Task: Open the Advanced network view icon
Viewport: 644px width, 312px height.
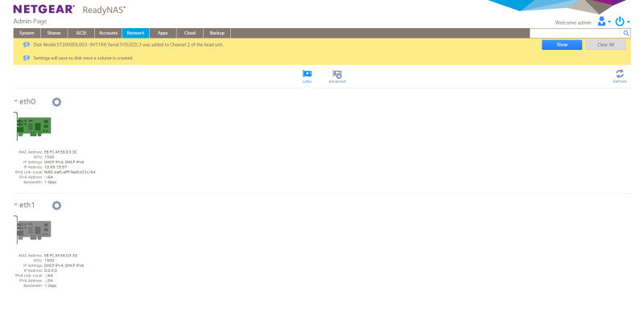Action: click(337, 76)
